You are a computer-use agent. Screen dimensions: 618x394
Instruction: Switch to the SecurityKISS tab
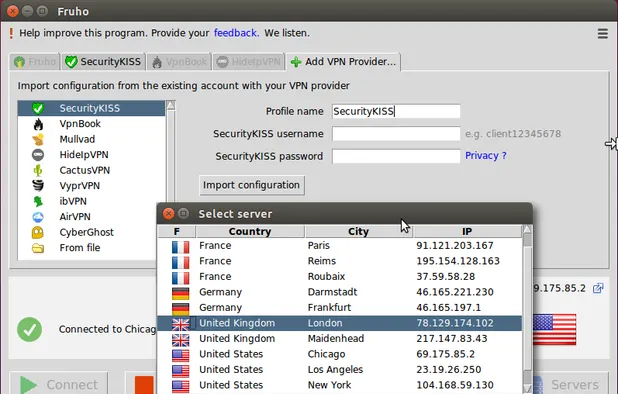click(103, 62)
